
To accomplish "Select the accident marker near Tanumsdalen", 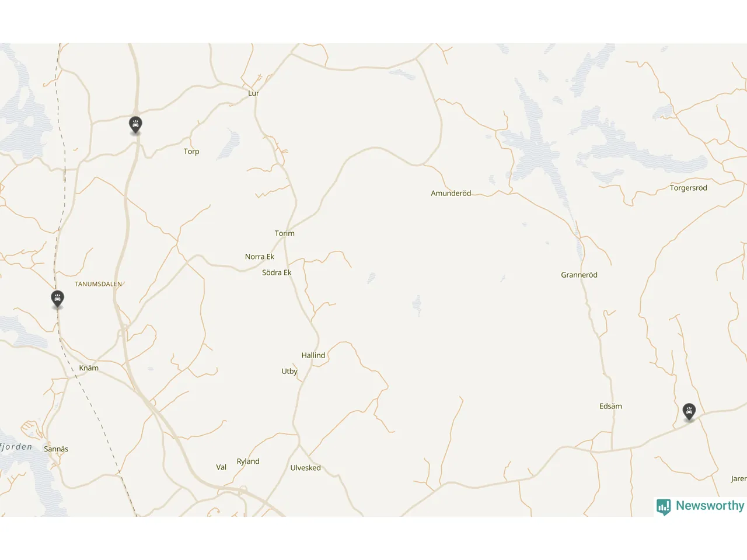I will (57, 299).
